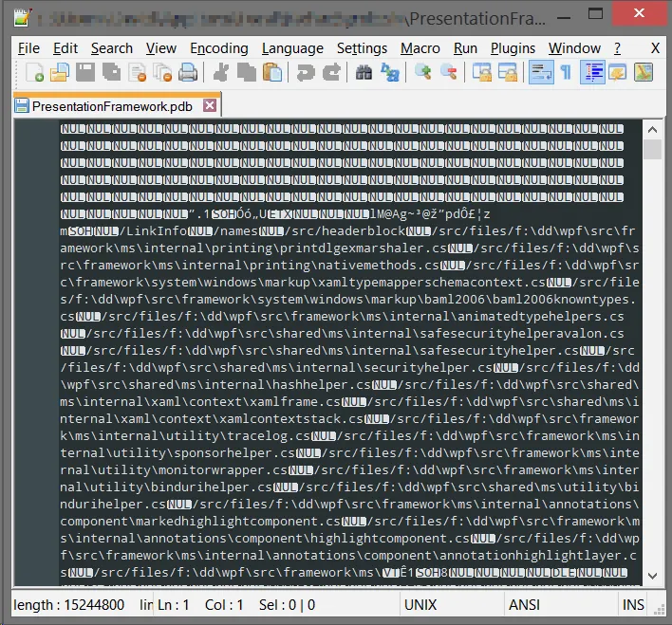Image resolution: width=672 pixels, height=625 pixels.
Task: Click the Close All documents toolbar icon
Action: pos(163,72)
